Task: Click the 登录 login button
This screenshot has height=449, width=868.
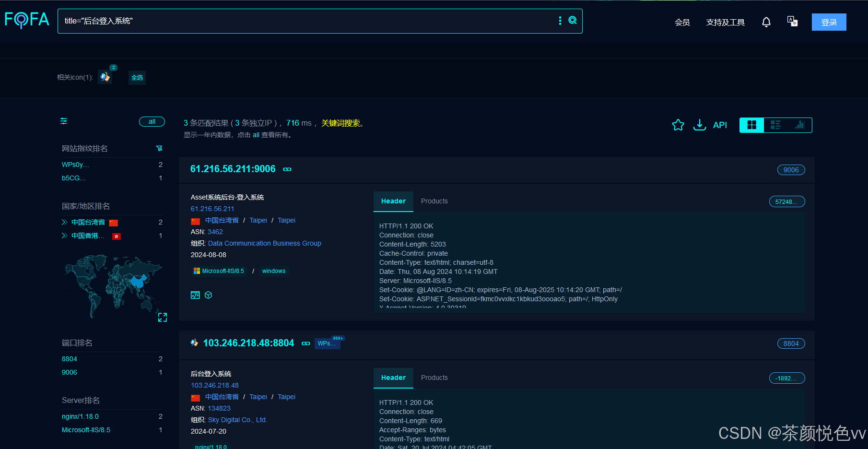Action: [x=829, y=22]
